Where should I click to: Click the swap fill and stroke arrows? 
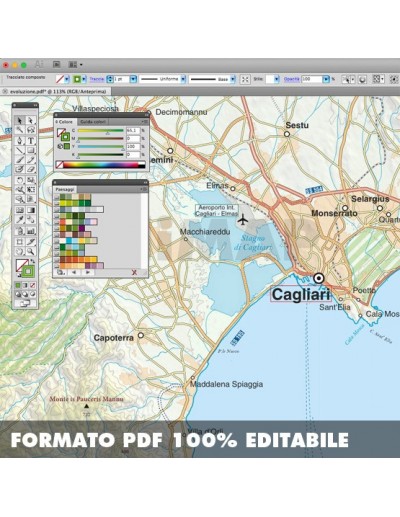32,261
